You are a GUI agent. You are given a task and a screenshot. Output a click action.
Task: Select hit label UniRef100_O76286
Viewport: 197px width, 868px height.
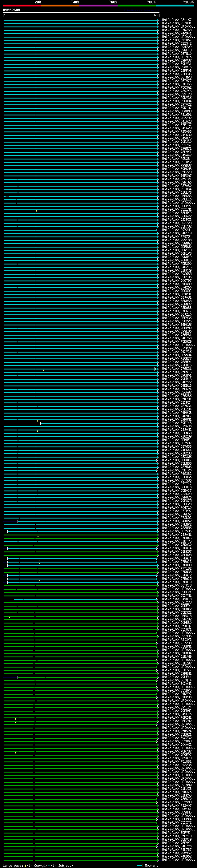(177, 396)
